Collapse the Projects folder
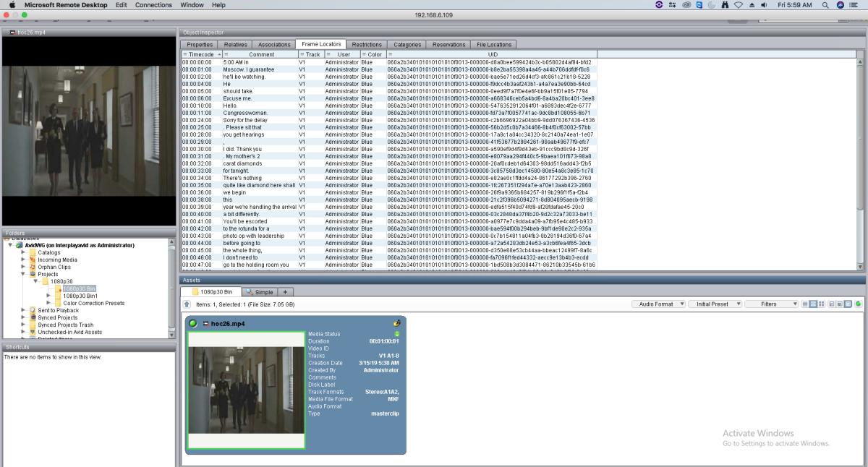 (x=24, y=274)
